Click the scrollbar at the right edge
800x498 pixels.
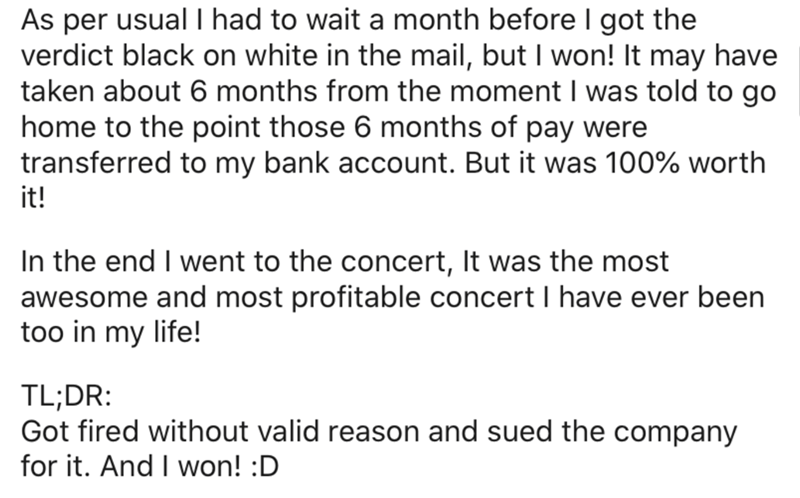797,80
